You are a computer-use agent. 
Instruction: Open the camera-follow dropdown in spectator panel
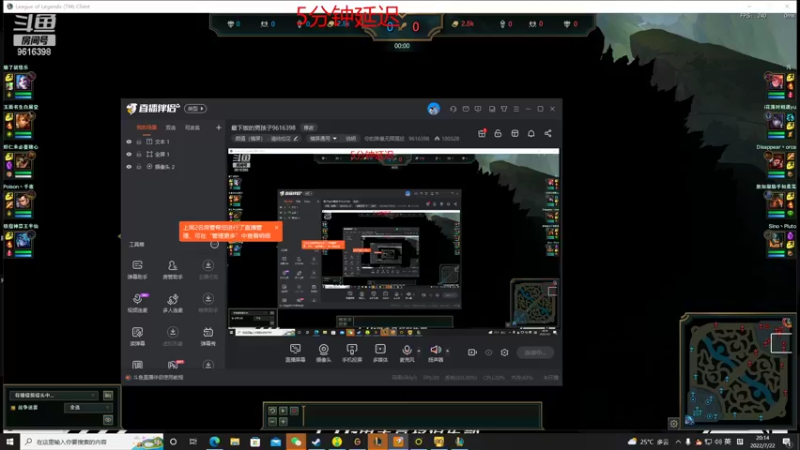[x=53, y=395]
